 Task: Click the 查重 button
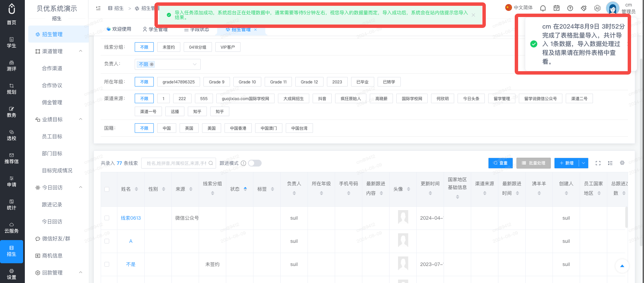pyautogui.click(x=500, y=163)
